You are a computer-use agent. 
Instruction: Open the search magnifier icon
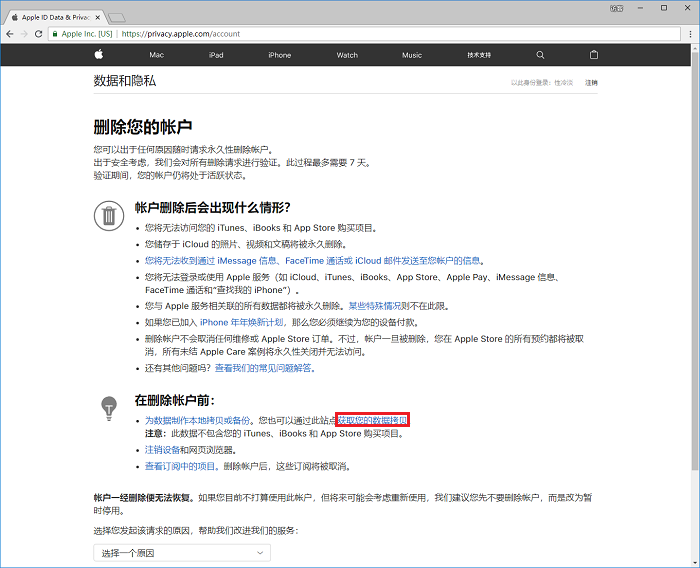point(540,55)
